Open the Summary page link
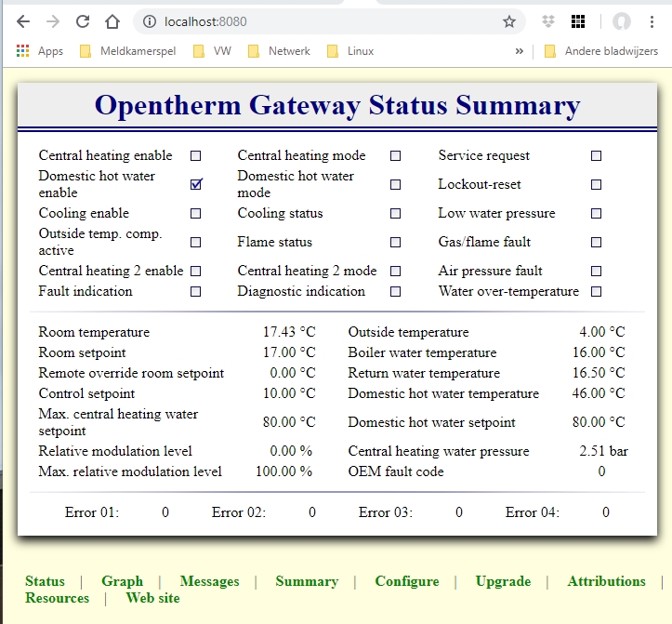The image size is (672, 624). point(307,581)
